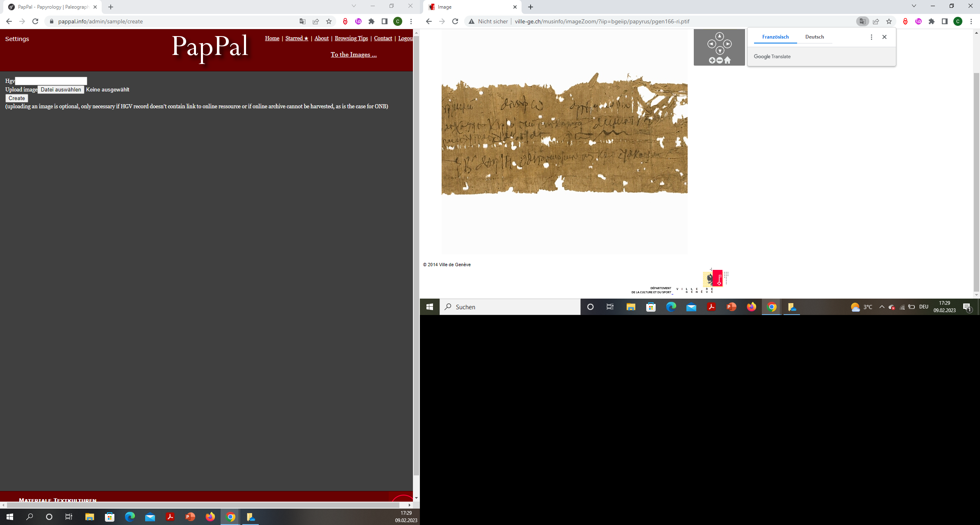This screenshot has height=525, width=980.
Task: Open the Contact link
Action: pyautogui.click(x=383, y=38)
